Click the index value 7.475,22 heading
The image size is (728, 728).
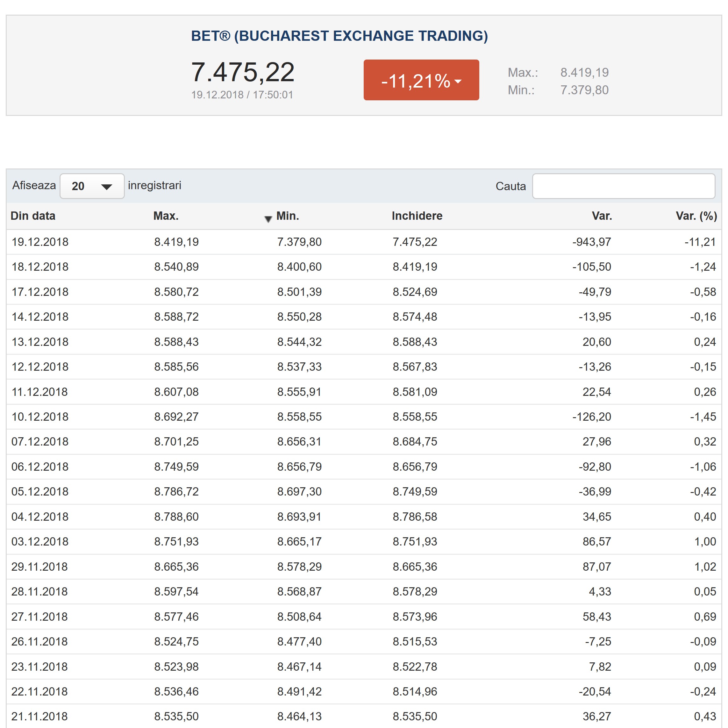coord(243,72)
